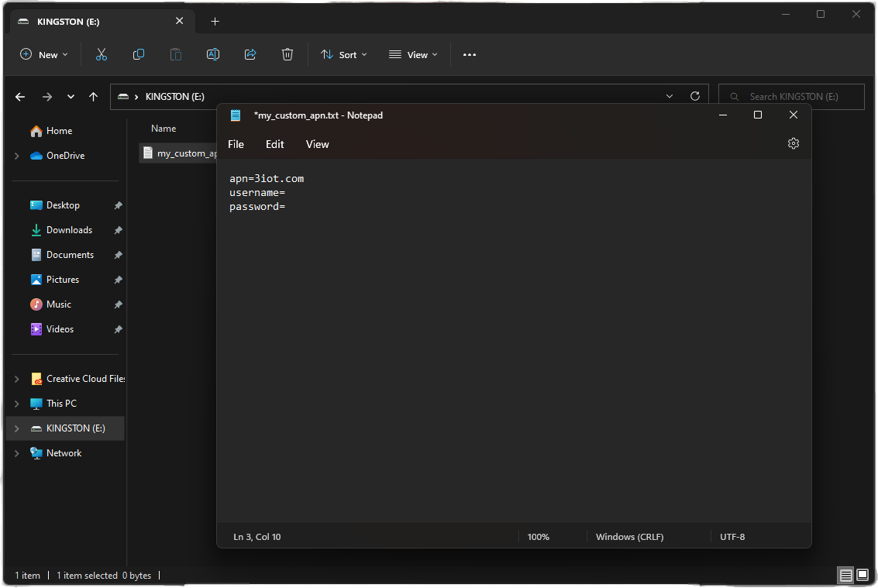Viewport: 878px width, 588px height.
Task: Show recent locations dropdown arrow
Action: point(71,97)
